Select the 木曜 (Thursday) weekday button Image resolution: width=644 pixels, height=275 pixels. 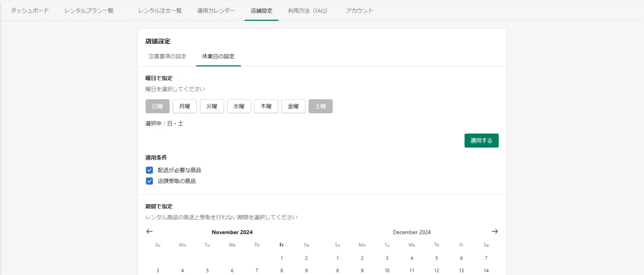[x=266, y=106]
